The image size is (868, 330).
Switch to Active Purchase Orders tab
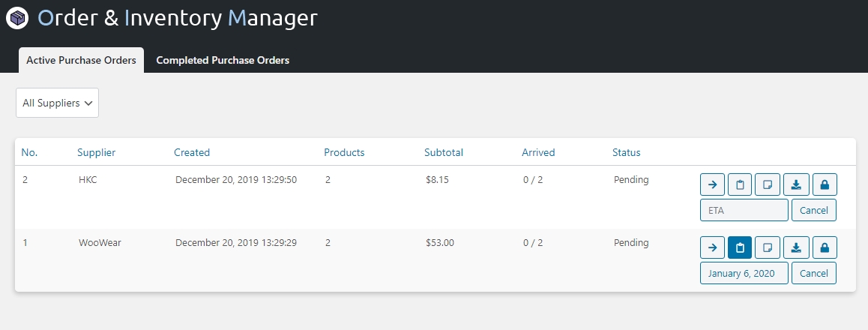click(x=82, y=60)
